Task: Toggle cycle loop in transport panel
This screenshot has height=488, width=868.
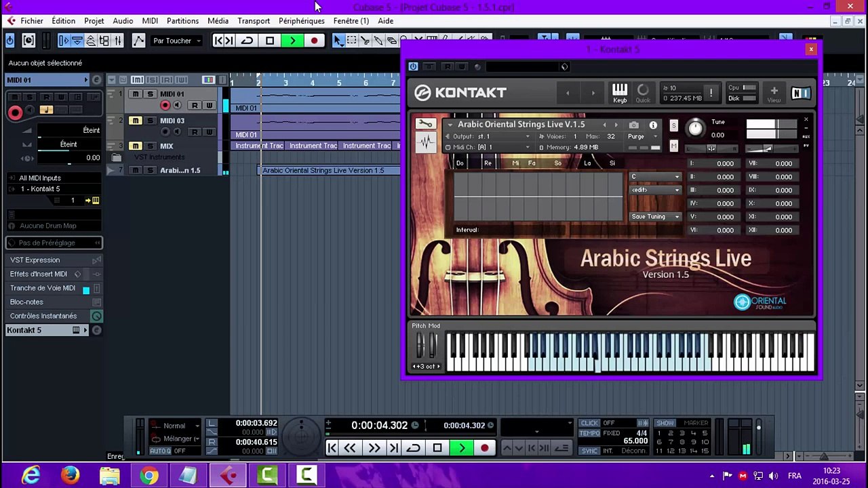Action: (413, 448)
